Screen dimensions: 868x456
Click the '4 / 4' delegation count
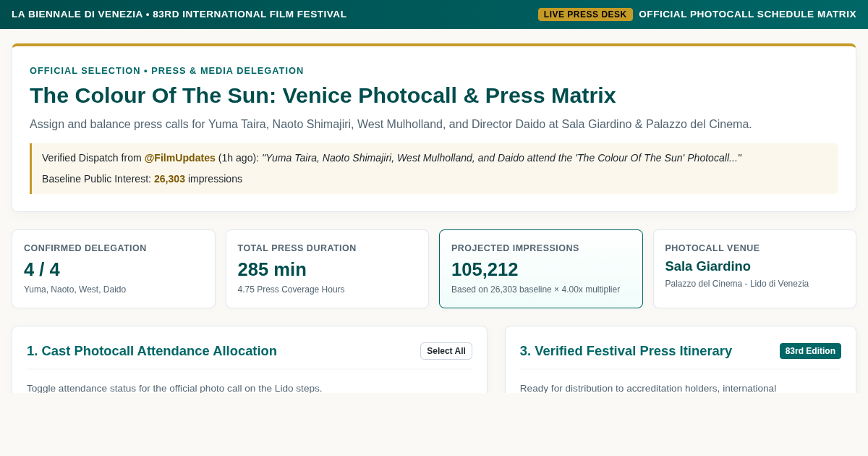pos(42,269)
